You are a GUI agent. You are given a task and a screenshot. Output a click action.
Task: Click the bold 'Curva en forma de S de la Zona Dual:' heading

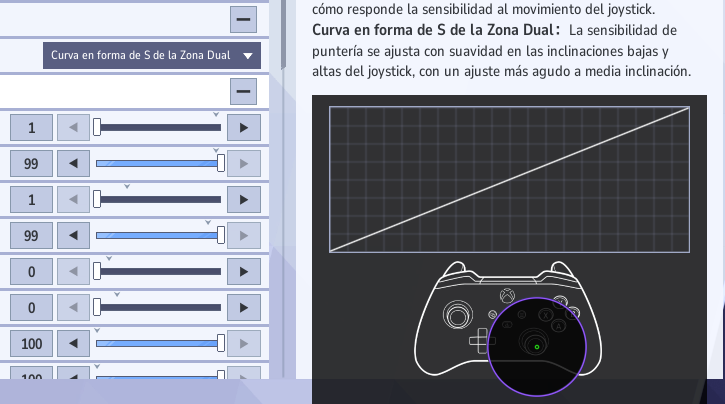436,31
